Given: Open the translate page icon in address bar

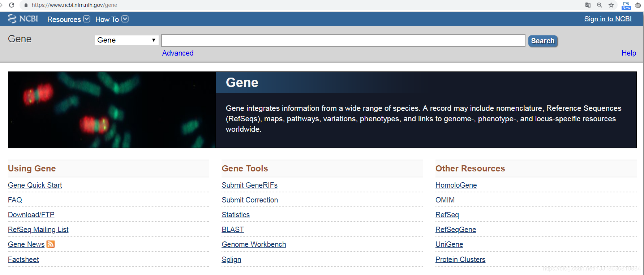Looking at the screenshot, I should click(x=588, y=5).
